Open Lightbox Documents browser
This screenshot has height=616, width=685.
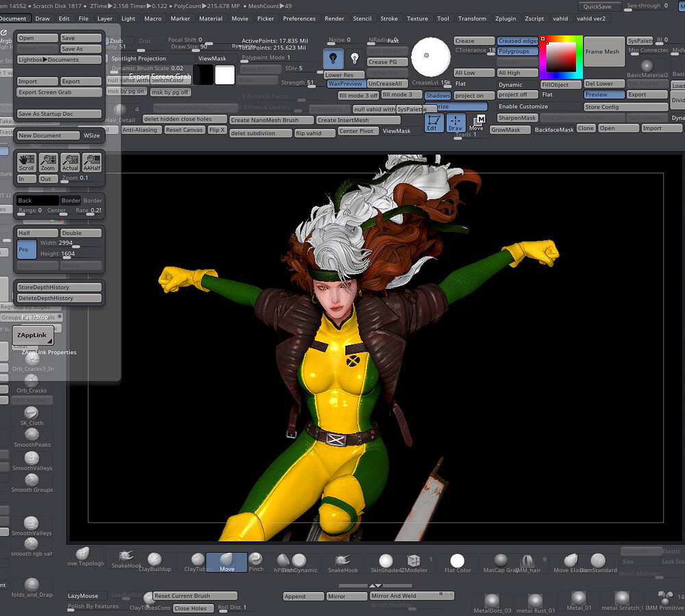[60, 60]
